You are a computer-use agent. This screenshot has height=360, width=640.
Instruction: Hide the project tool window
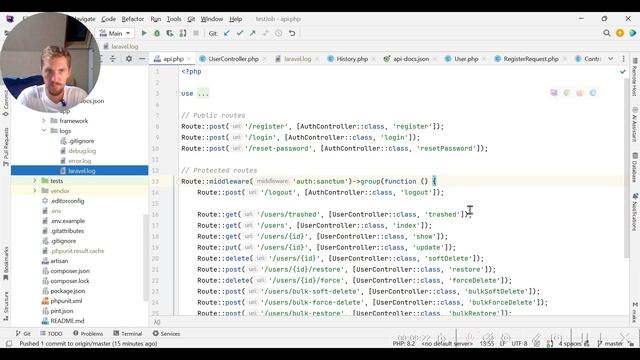pos(142,59)
